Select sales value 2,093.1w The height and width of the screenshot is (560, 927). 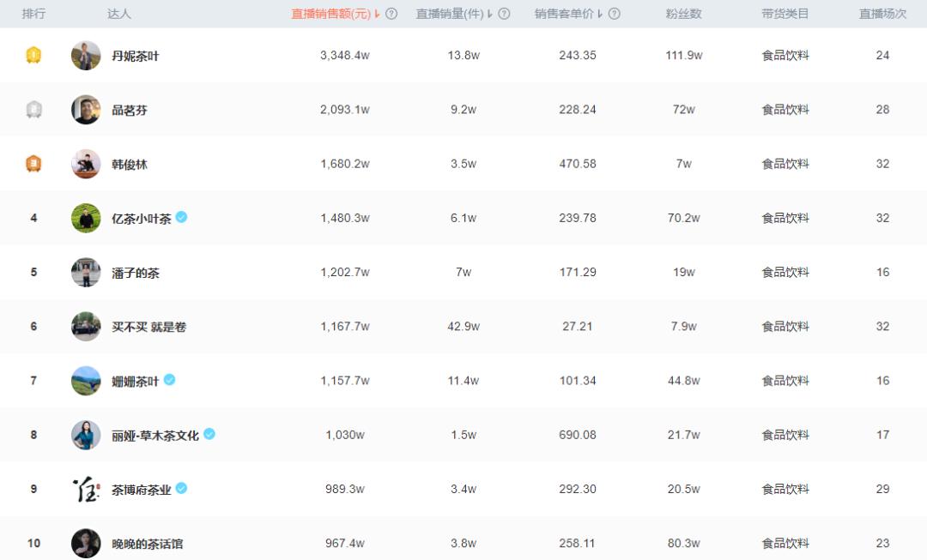click(345, 110)
